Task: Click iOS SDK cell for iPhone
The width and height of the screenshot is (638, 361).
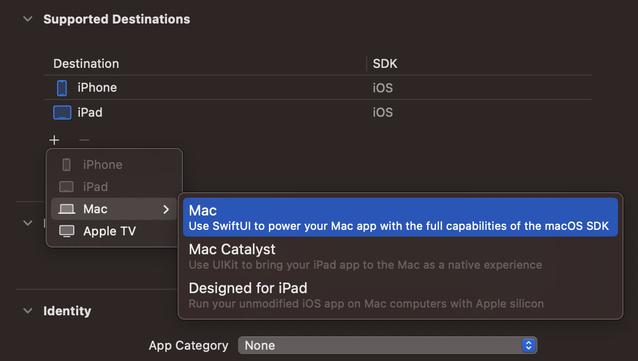Action: [383, 88]
